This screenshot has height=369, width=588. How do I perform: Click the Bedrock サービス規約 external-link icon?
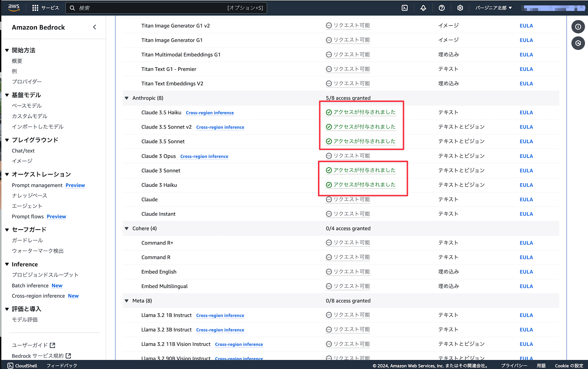point(68,356)
